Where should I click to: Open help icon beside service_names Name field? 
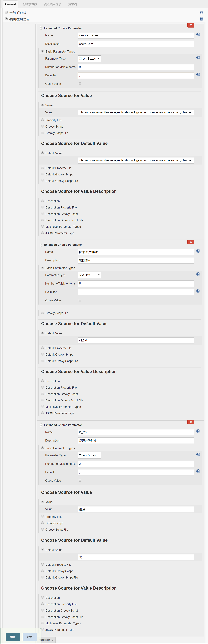[x=198, y=34]
